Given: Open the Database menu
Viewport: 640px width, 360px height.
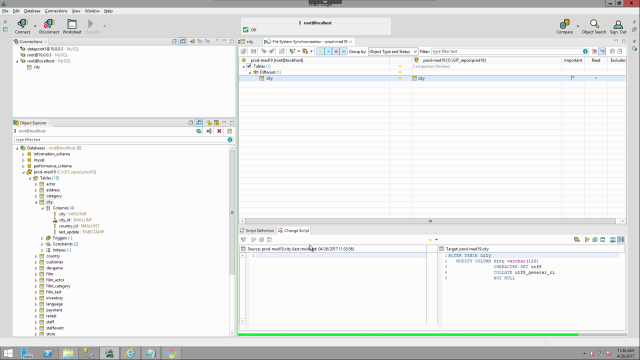Looking at the screenshot, I should (x=32, y=11).
